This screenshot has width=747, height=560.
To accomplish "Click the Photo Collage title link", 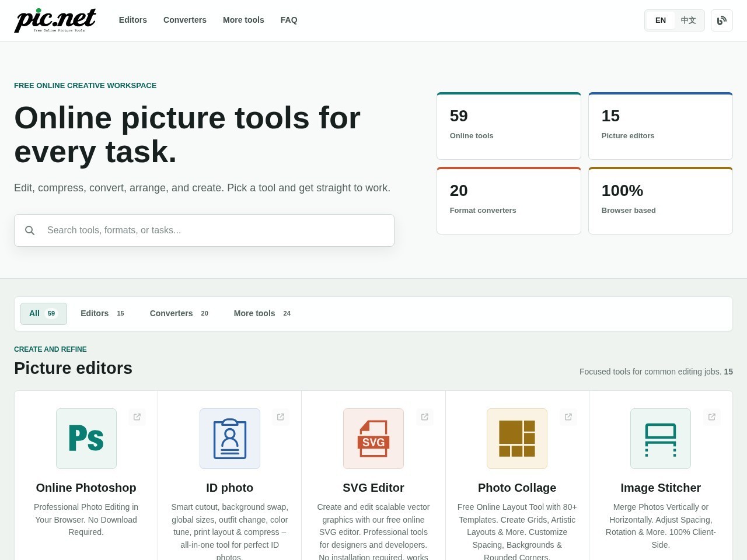I will (517, 488).
